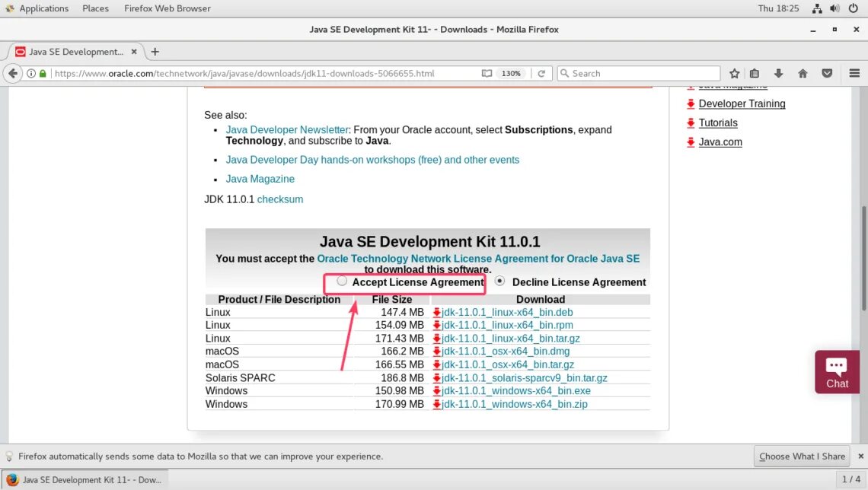Click download icon beside jdk-11.0.1_osx-x64_bin.dmg
Image resolution: width=868 pixels, height=490 pixels.
click(437, 352)
